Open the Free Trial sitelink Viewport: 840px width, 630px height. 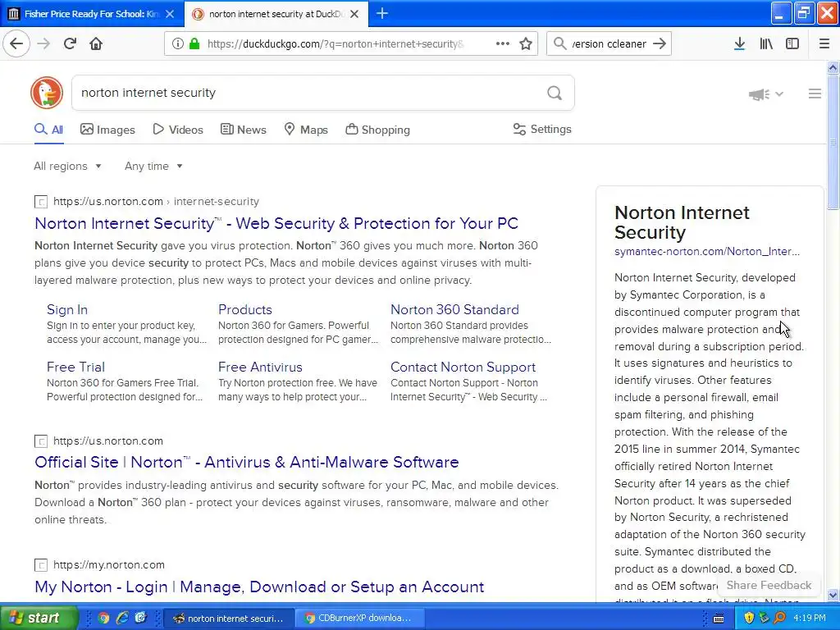click(x=75, y=367)
